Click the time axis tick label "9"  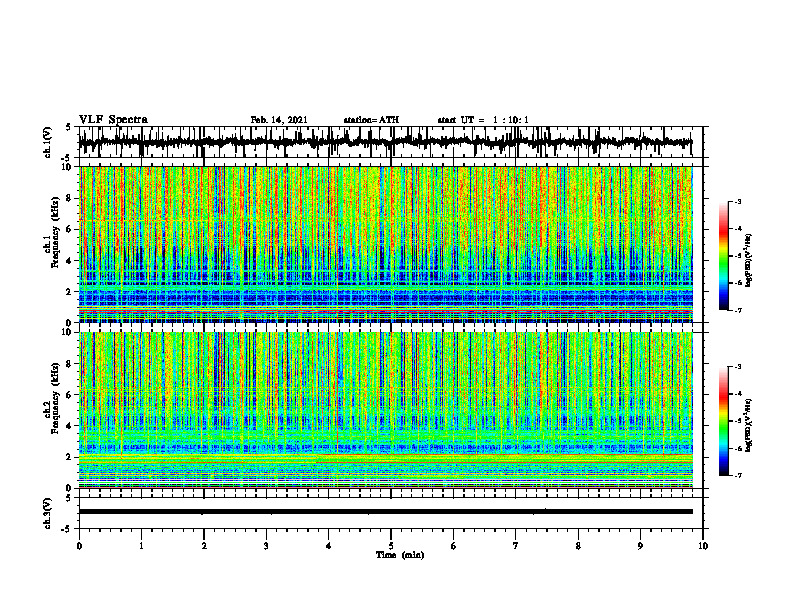click(x=640, y=546)
